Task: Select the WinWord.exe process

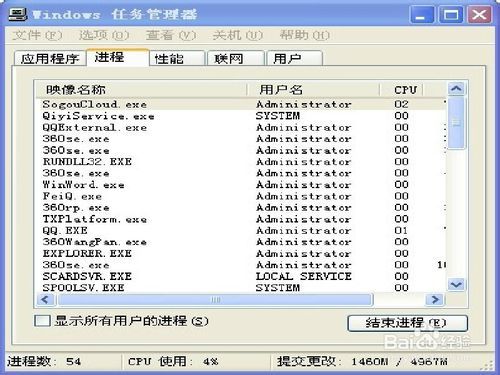Action: [x=241, y=185]
